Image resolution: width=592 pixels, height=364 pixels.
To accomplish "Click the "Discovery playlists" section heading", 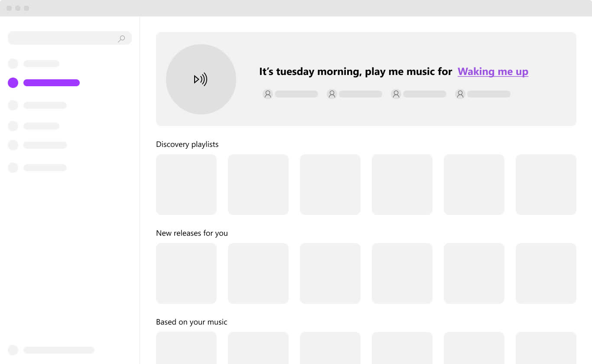I will pos(187,144).
